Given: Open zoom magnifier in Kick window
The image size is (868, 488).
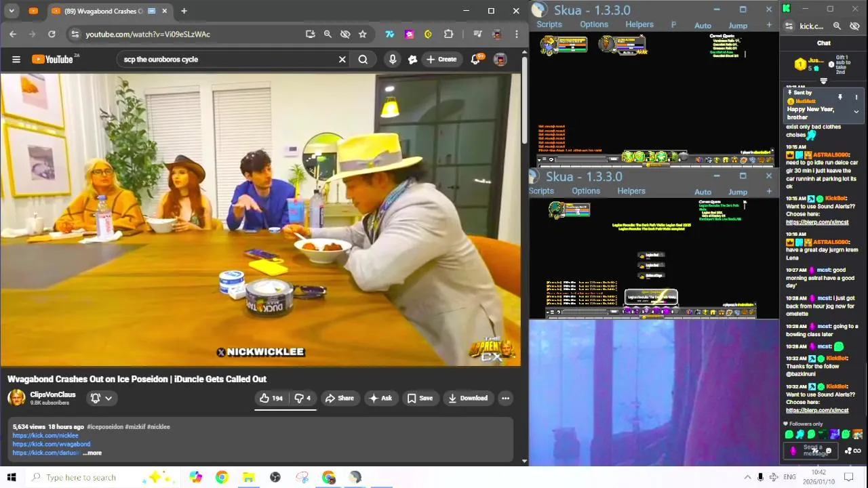Looking at the screenshot, I should click(837, 26).
